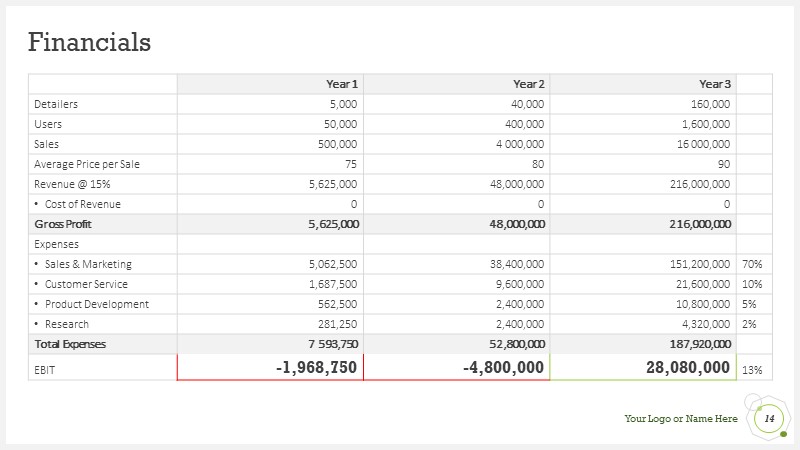This screenshot has width=800, height=450.
Task: Click the Year 2 EBIT value -4,800,000
Action: coord(504,367)
